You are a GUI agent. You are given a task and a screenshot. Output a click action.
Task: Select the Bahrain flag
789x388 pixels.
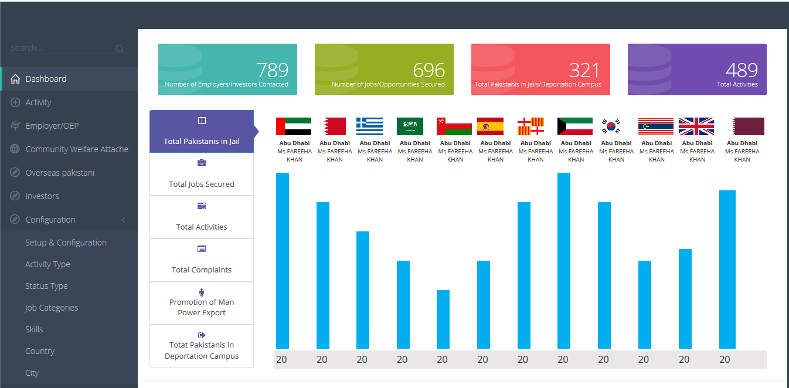click(335, 126)
